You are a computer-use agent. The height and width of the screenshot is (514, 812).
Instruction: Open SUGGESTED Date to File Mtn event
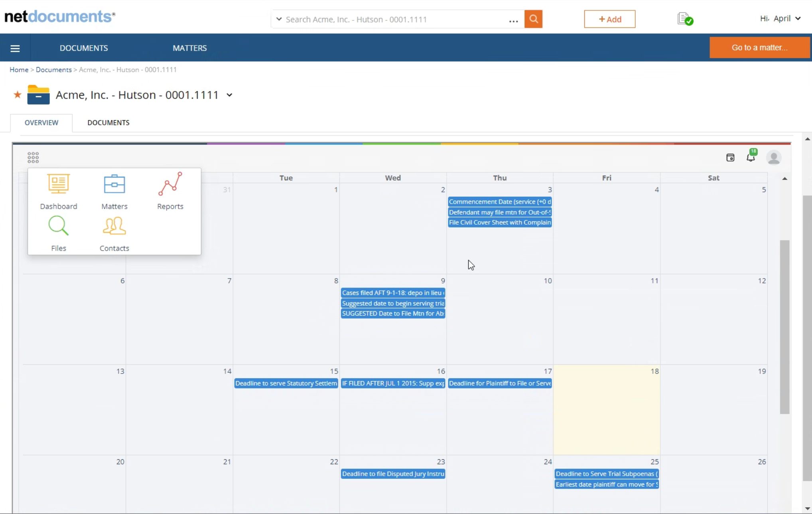tap(393, 313)
